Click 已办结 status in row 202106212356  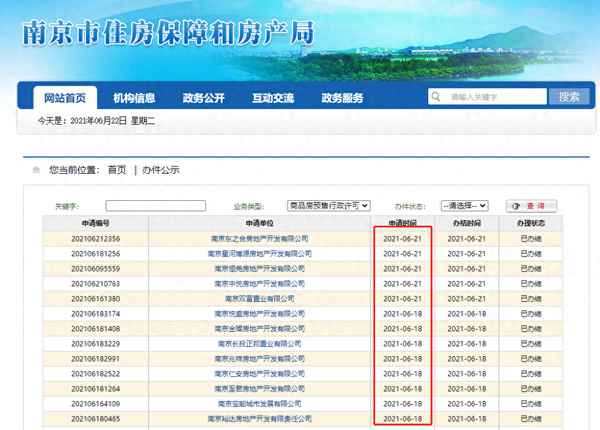pyautogui.click(x=531, y=239)
